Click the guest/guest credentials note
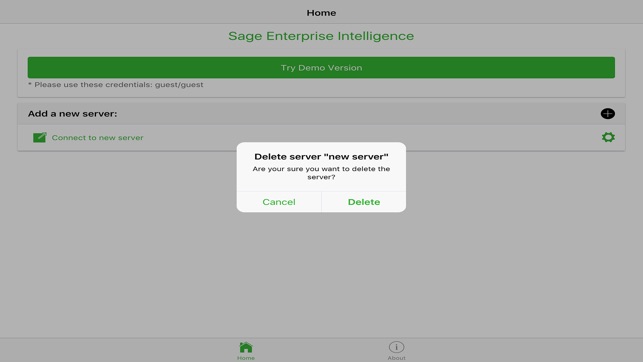 pyautogui.click(x=116, y=85)
